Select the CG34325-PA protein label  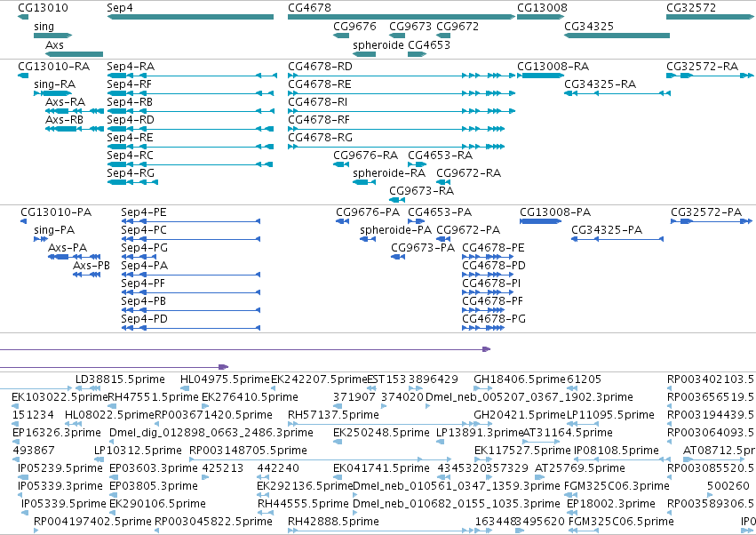(607, 230)
